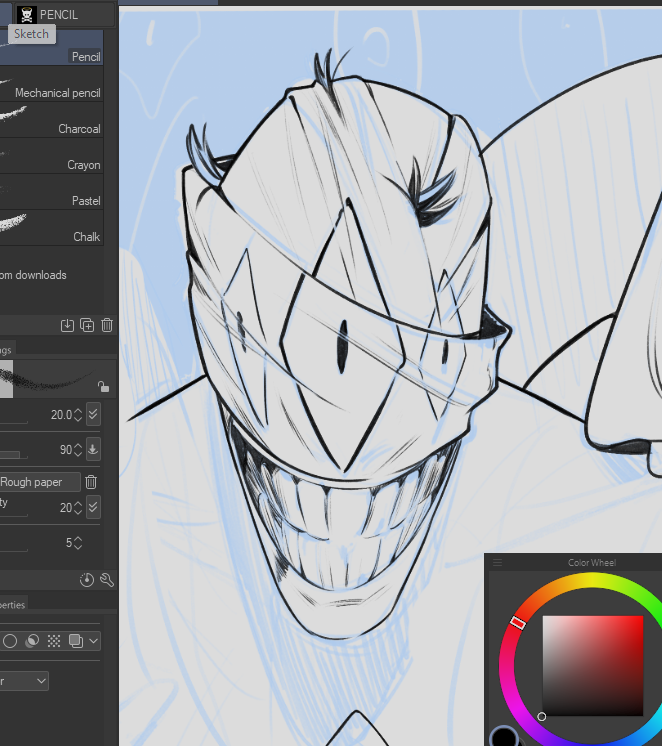Open brush size dynamics button beside 20.0
This screenshot has height=746, width=662.
[x=93, y=414]
